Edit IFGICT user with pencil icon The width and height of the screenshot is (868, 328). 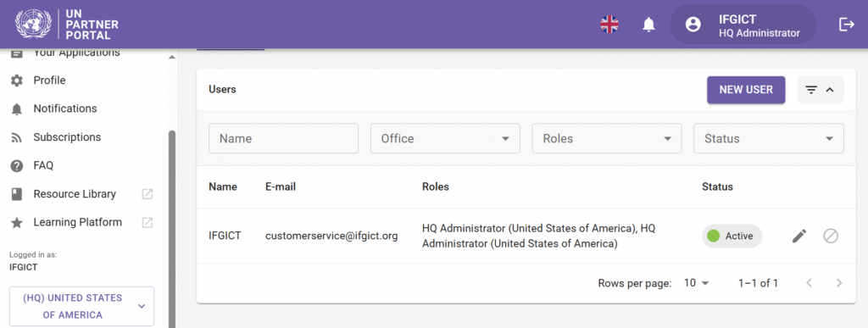point(798,236)
